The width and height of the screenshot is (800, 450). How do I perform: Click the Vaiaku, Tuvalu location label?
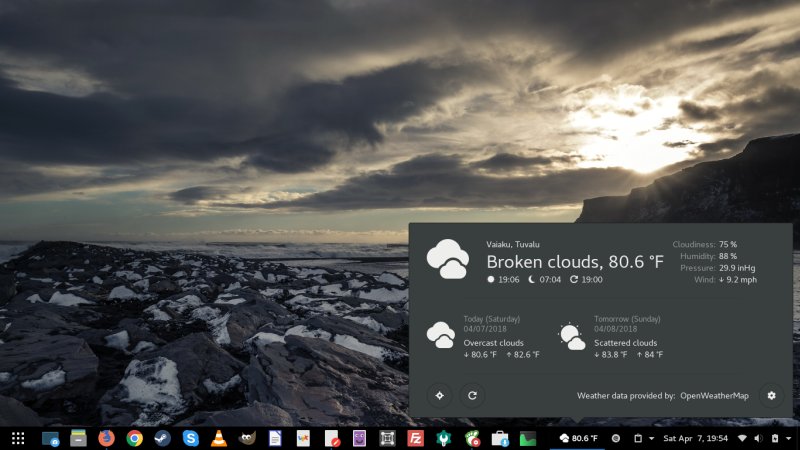click(x=513, y=244)
